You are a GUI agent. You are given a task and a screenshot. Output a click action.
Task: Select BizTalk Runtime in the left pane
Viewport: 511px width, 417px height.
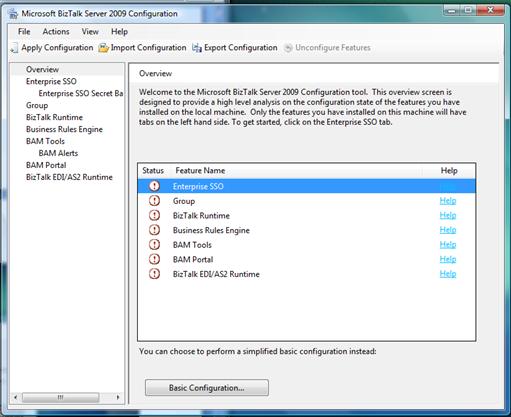click(54, 117)
